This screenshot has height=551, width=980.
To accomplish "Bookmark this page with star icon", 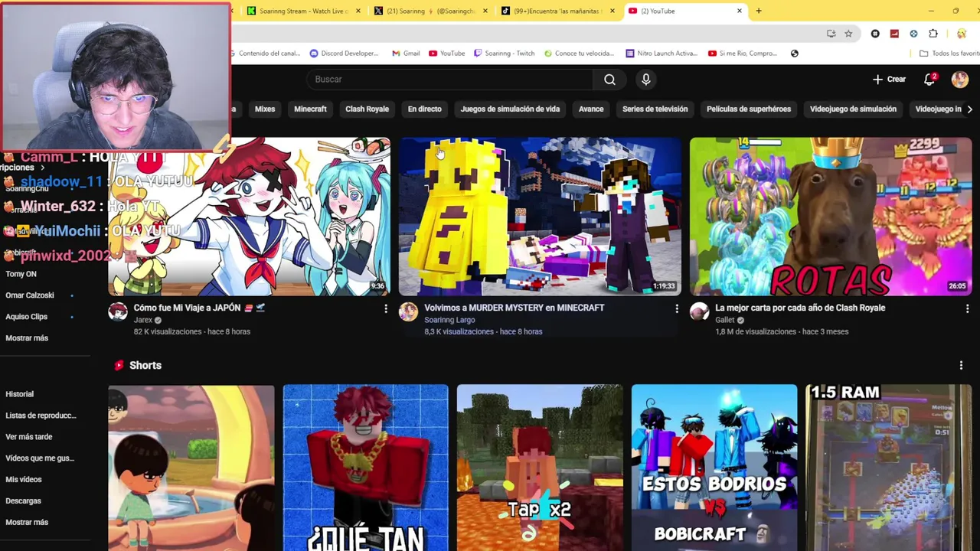I will 848,34.
